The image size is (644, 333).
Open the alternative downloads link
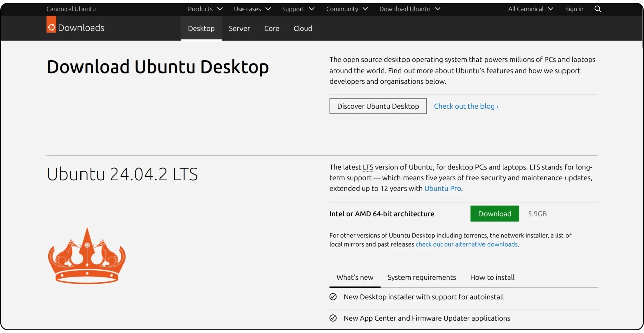466,244
